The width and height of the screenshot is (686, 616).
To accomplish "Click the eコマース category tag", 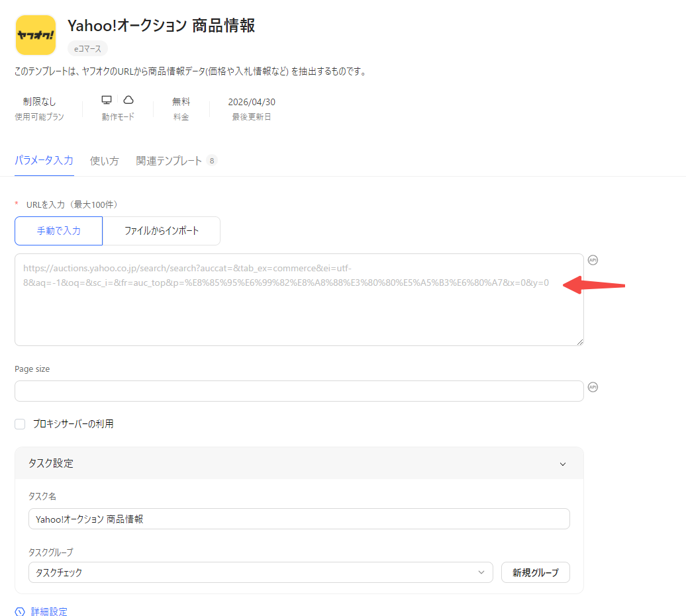I will pos(87,48).
